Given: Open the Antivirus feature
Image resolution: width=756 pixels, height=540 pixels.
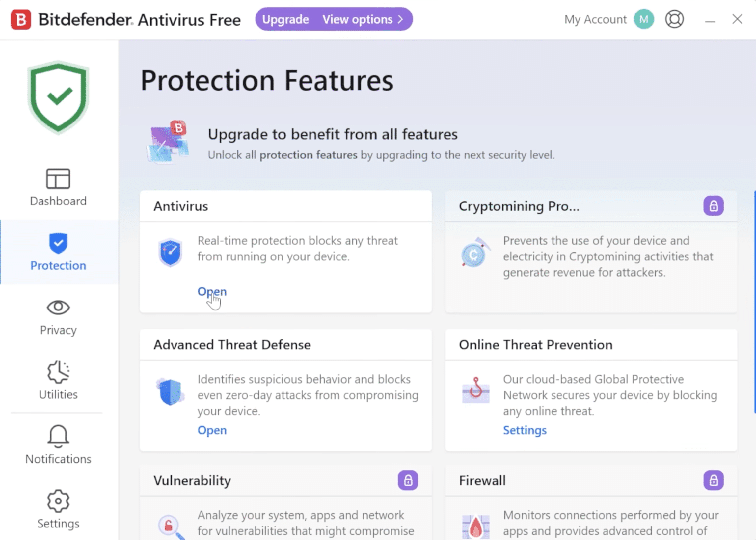Looking at the screenshot, I should (212, 291).
